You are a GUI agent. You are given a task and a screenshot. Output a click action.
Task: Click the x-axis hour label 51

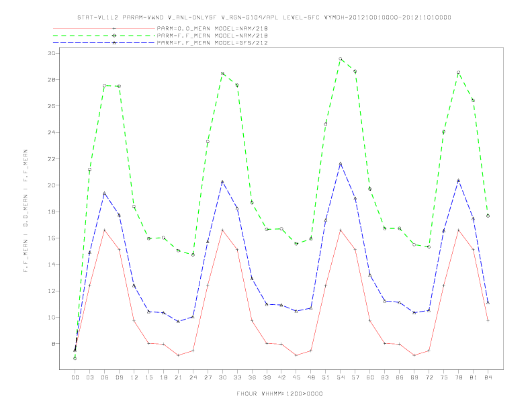326,377
